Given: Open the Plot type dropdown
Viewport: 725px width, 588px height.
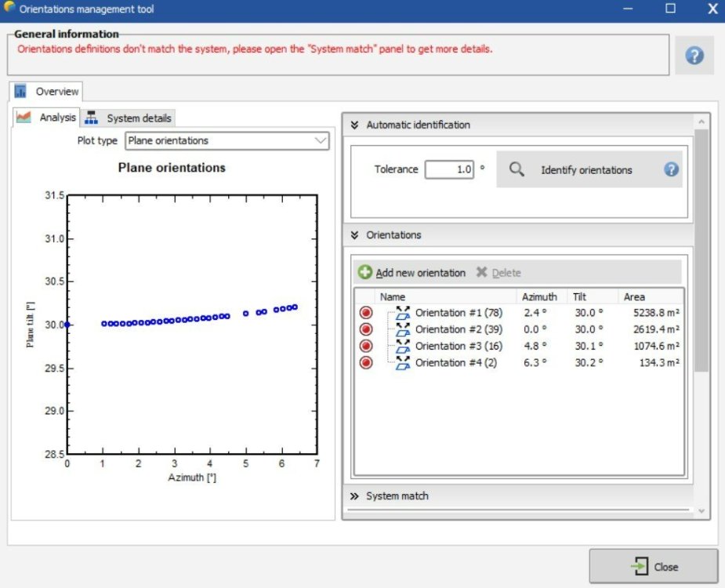Looking at the screenshot, I should 227,141.
